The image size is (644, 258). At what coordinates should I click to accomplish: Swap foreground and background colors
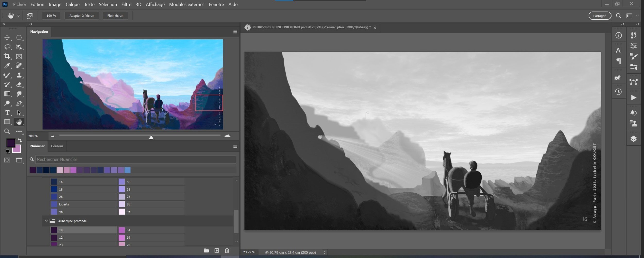click(20, 141)
